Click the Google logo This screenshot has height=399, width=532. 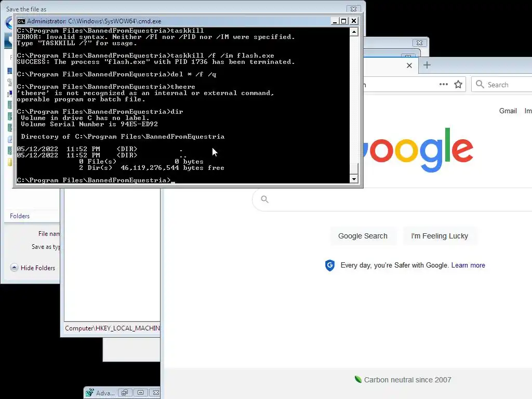coord(418,150)
